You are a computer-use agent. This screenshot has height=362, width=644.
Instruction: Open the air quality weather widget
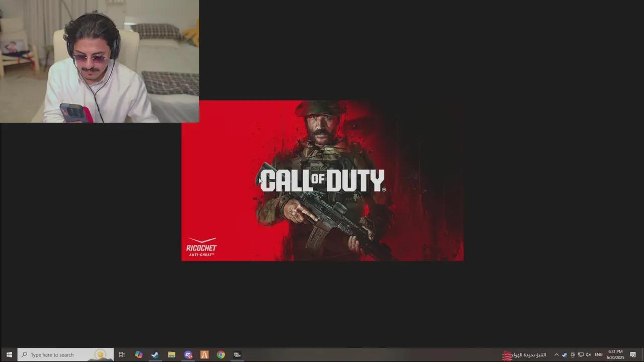(524, 355)
